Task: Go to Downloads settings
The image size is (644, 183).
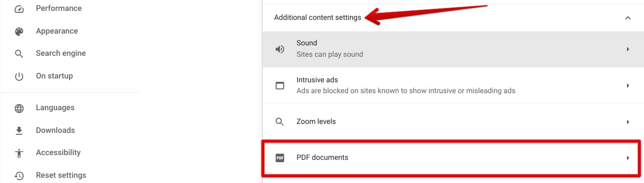Action: coord(55,131)
